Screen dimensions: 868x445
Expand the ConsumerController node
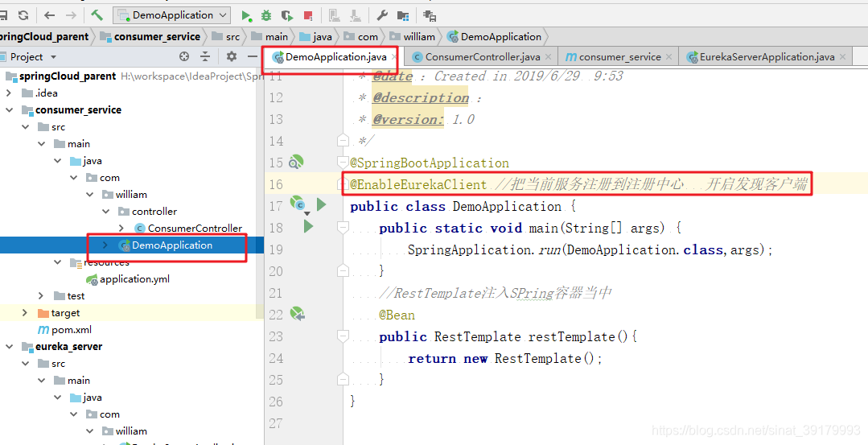point(121,228)
